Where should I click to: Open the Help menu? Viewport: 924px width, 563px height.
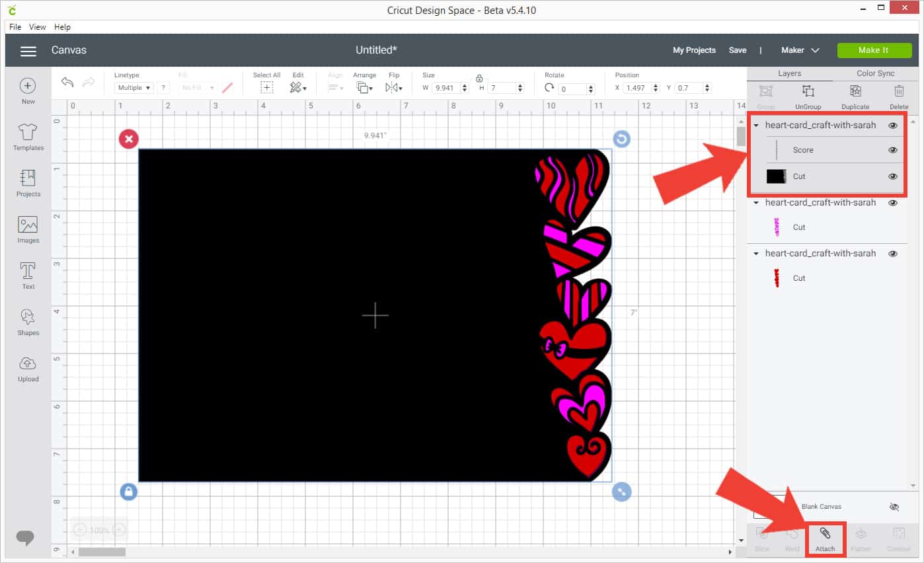62,27
